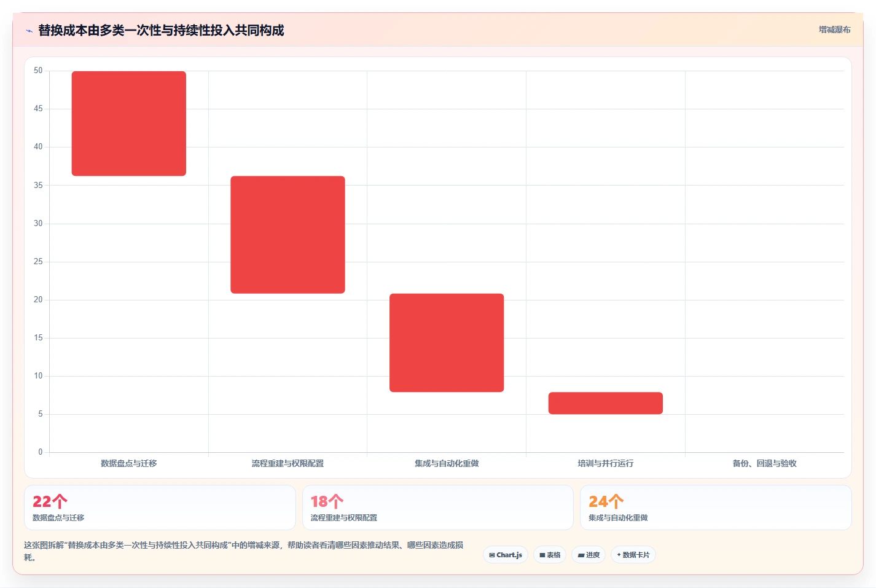876x588 pixels.
Task: Click the 培训与并行运行 waterfall bar
Action: [606, 403]
